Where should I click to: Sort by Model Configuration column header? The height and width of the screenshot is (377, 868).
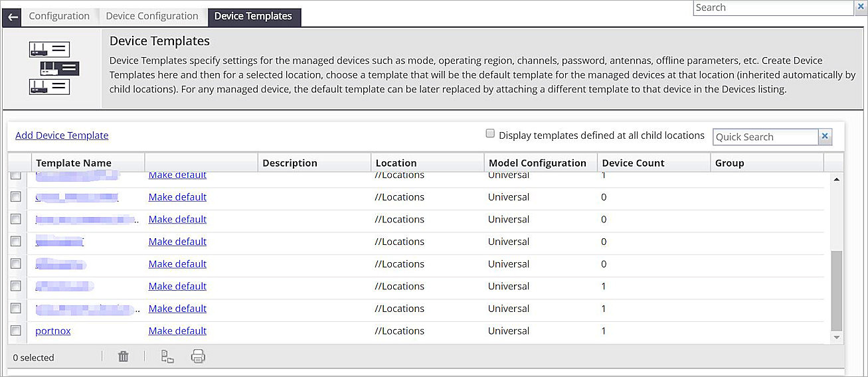pos(537,163)
